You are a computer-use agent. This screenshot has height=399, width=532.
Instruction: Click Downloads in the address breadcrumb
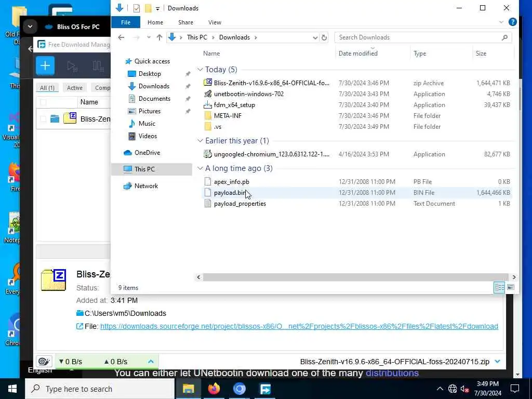234,37
